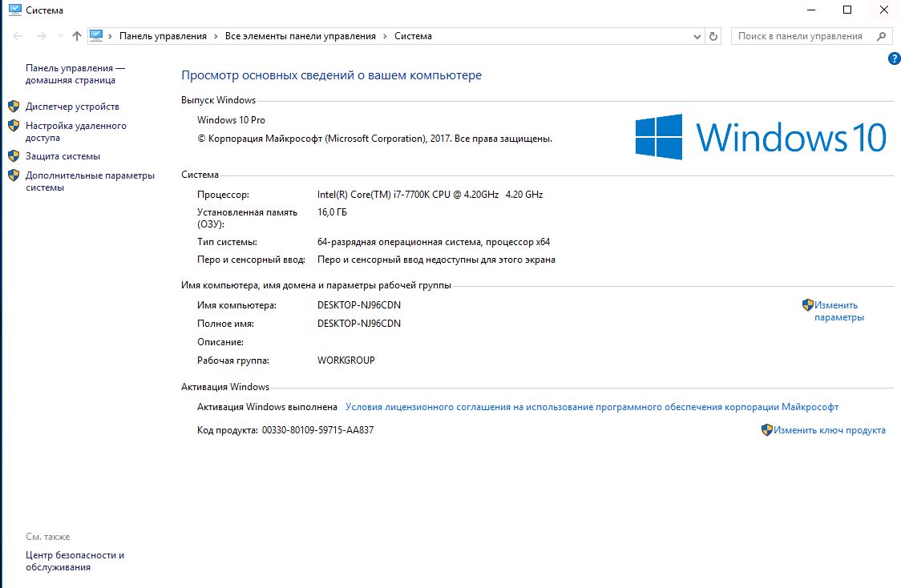Expand the chevron after Панель управления breadcrumb

coord(216,36)
